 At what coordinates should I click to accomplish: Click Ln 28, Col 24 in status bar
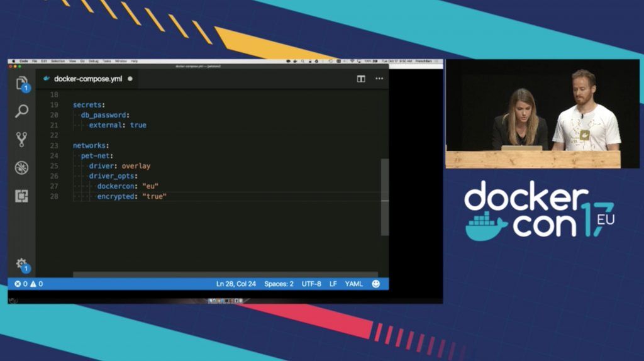click(x=236, y=284)
